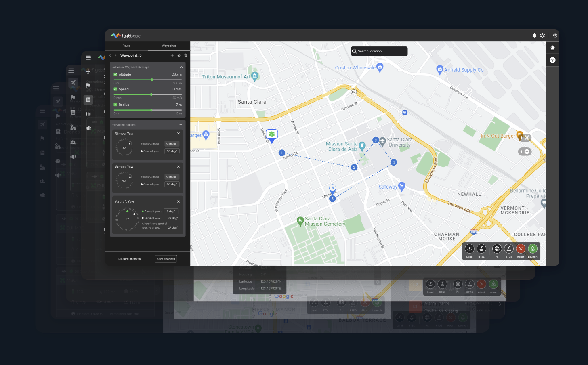
Task: Adjust the Radius slider handle
Action: [x=151, y=110]
